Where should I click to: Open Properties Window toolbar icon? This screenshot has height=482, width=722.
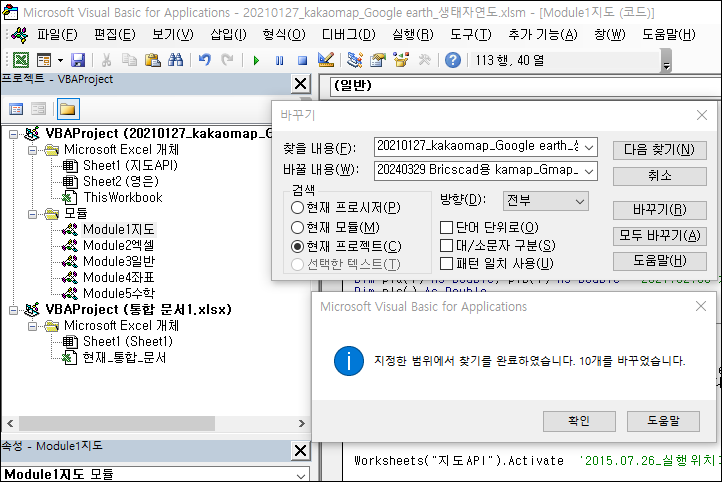[x=378, y=60]
